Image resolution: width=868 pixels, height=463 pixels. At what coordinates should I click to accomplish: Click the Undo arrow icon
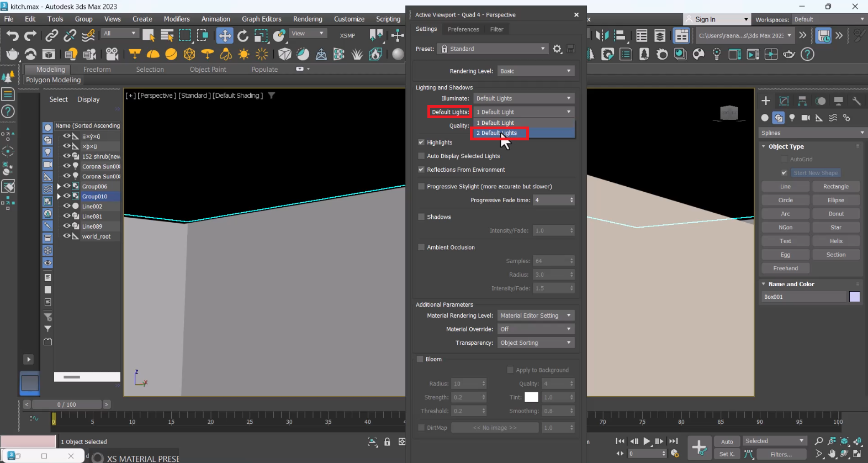(x=12, y=36)
